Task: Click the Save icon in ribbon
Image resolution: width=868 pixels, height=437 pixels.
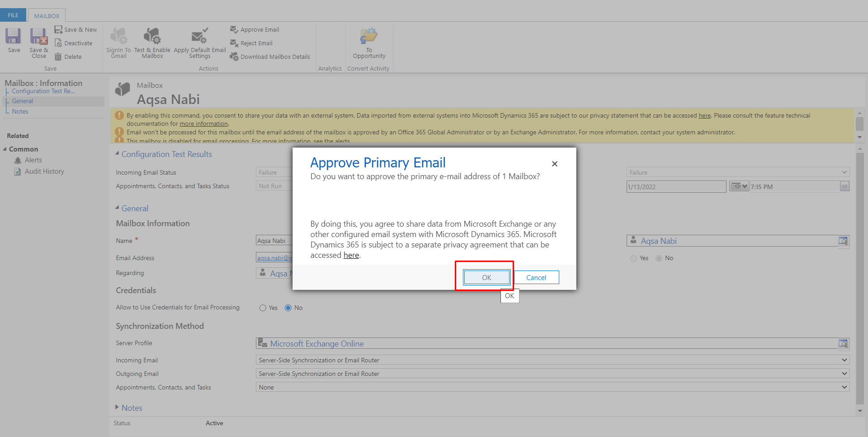Action: click(14, 36)
